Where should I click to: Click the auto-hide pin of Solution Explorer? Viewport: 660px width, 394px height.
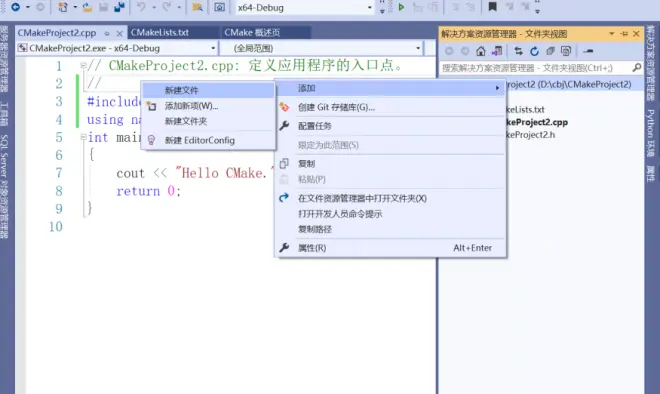624,34
